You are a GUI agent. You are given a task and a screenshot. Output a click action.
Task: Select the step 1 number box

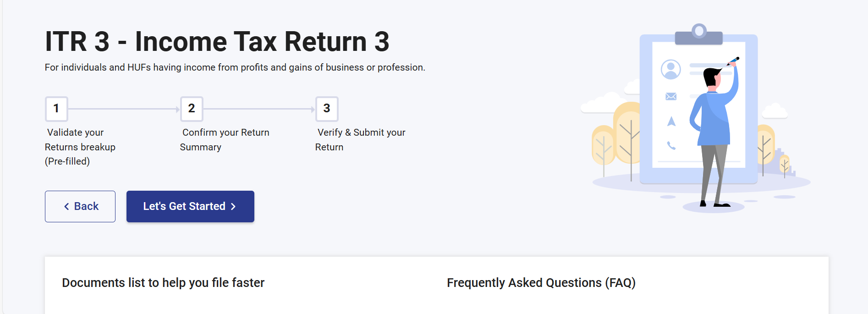56,109
